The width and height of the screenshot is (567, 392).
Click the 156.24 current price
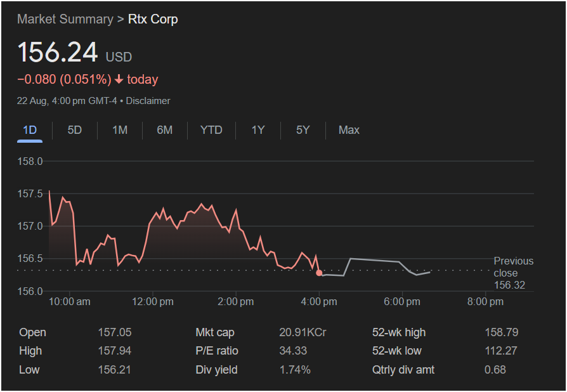58,53
